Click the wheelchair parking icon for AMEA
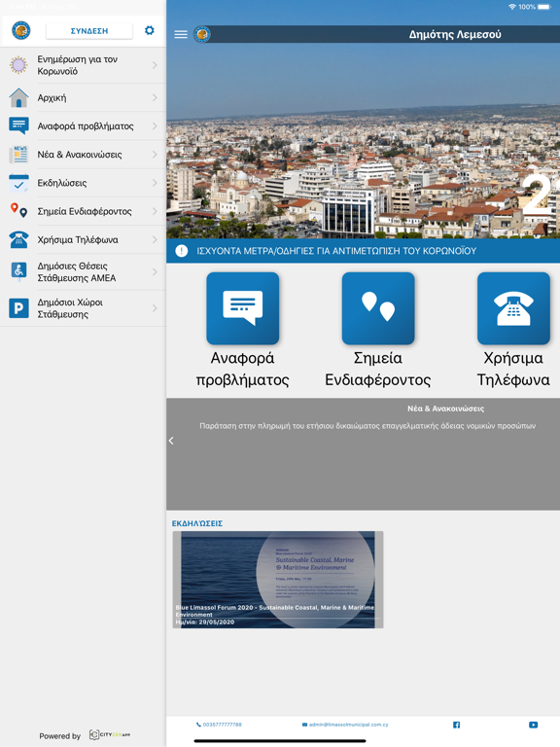 [18, 271]
